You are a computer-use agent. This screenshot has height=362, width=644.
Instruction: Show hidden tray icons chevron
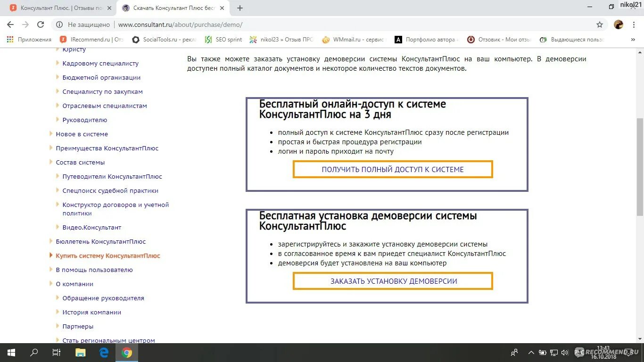pyautogui.click(x=532, y=353)
